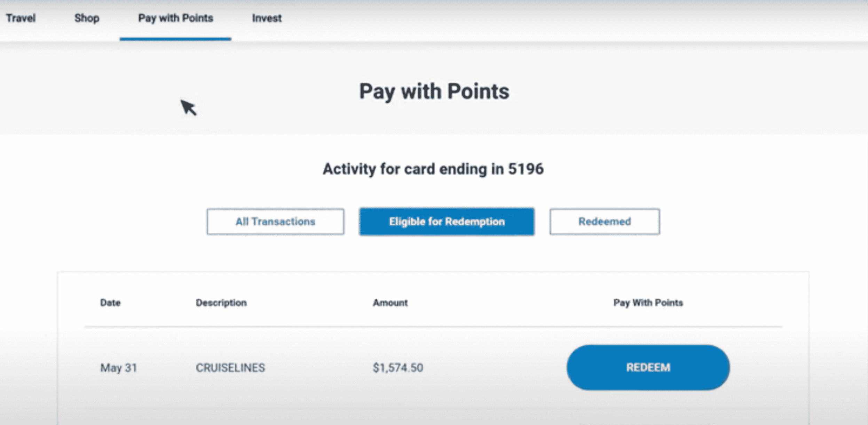Click the May 31 transaction date
This screenshot has width=868, height=425.
[x=119, y=368]
